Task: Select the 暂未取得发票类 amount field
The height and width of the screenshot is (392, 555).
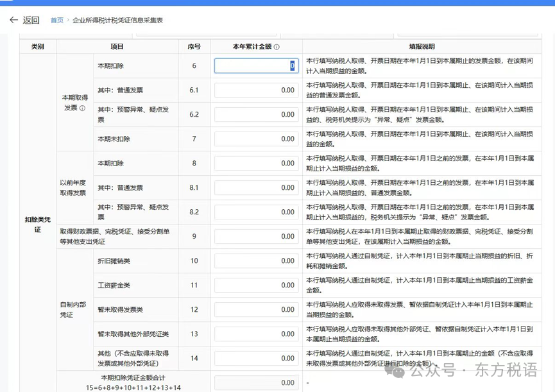Action: 256,310
